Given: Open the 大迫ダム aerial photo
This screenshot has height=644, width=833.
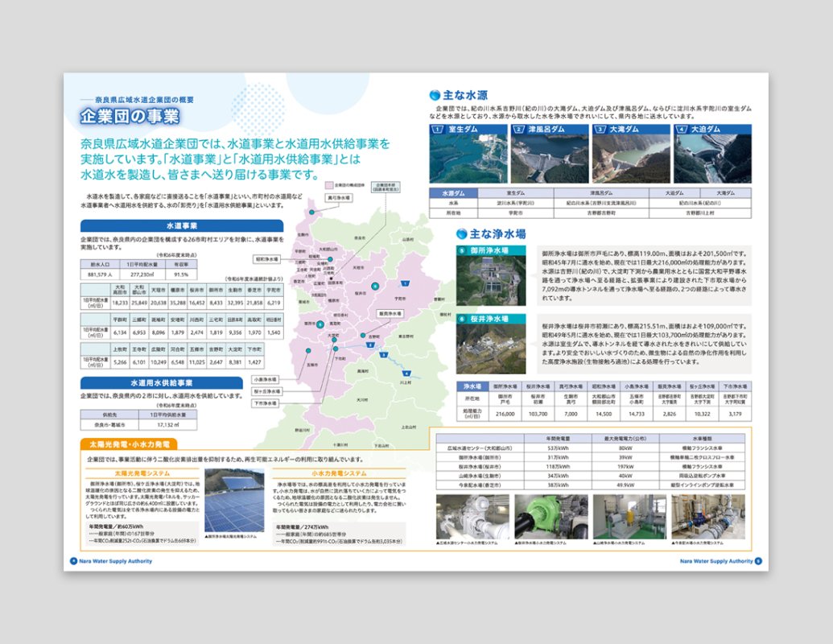Looking at the screenshot, I should tap(712, 159).
